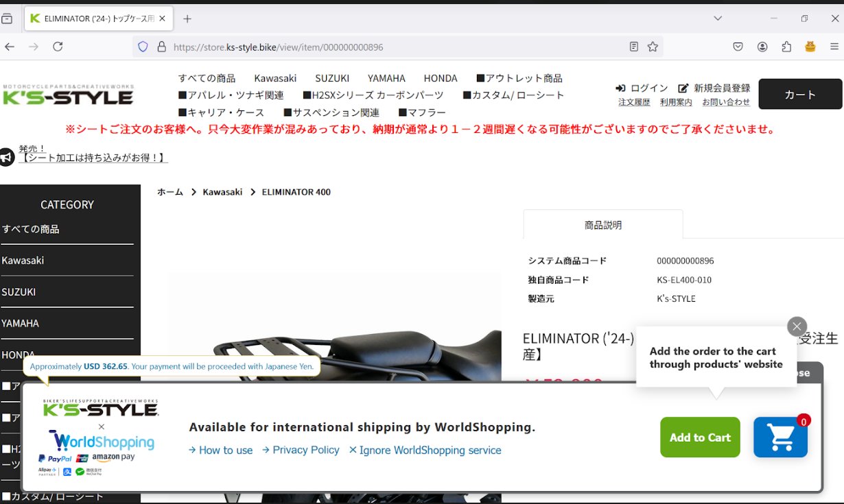
Task: Open the シート加工は持ち込みがお得 announcement link
Action: pos(93,158)
